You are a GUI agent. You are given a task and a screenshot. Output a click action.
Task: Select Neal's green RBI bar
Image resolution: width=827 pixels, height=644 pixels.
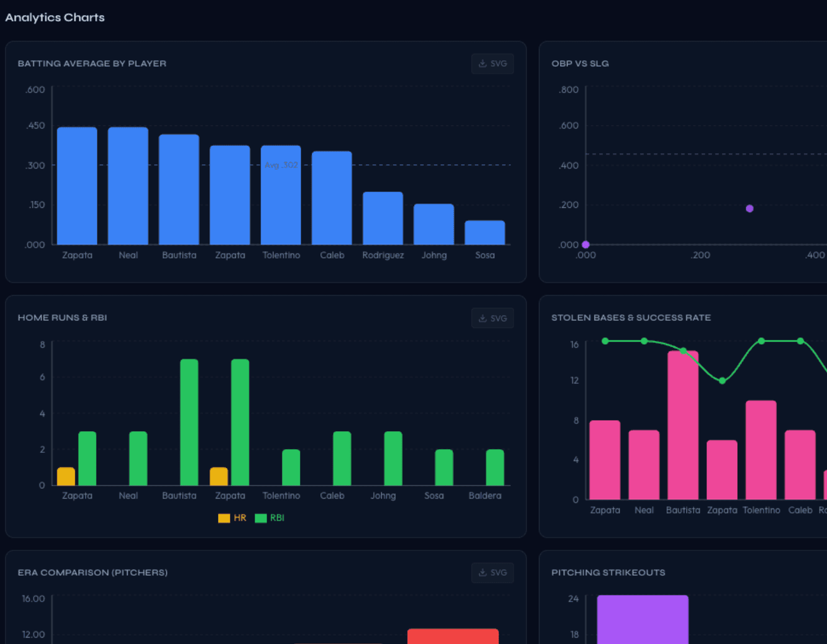click(x=138, y=458)
